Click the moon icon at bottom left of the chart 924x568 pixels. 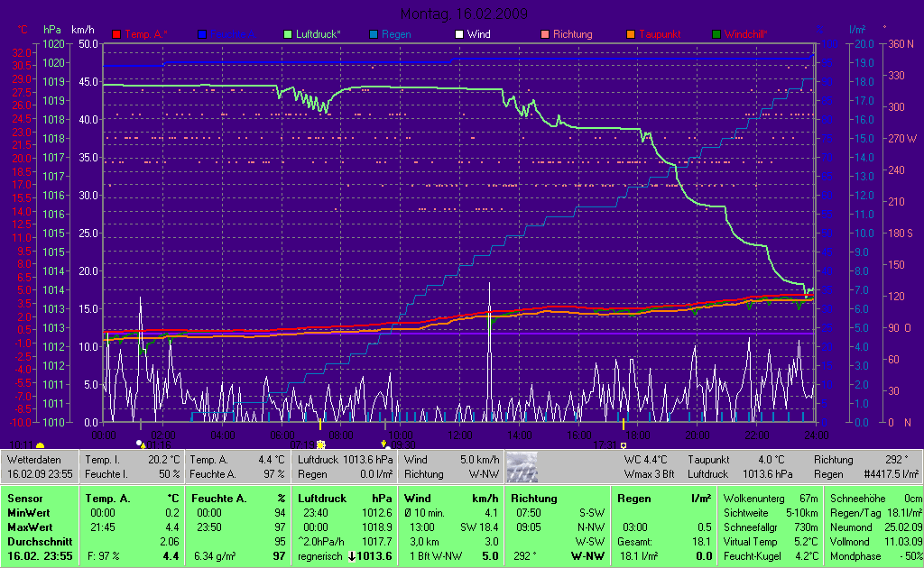tap(40, 445)
